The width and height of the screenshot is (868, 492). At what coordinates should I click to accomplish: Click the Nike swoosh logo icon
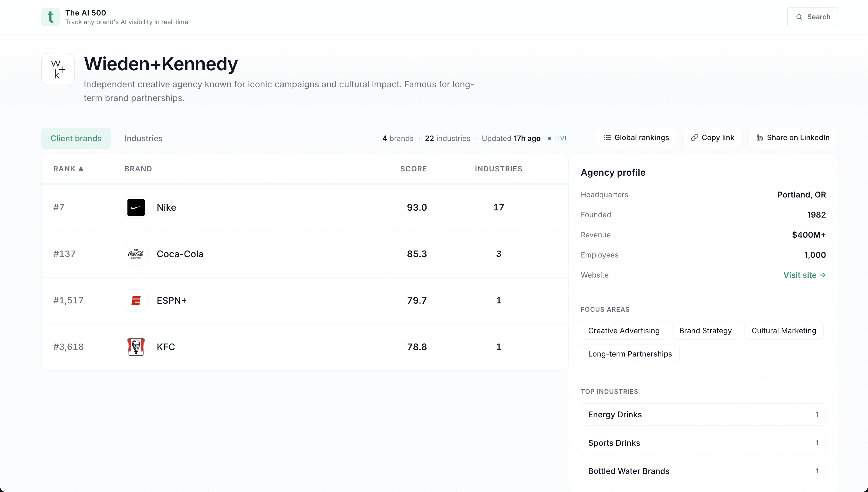pos(136,208)
